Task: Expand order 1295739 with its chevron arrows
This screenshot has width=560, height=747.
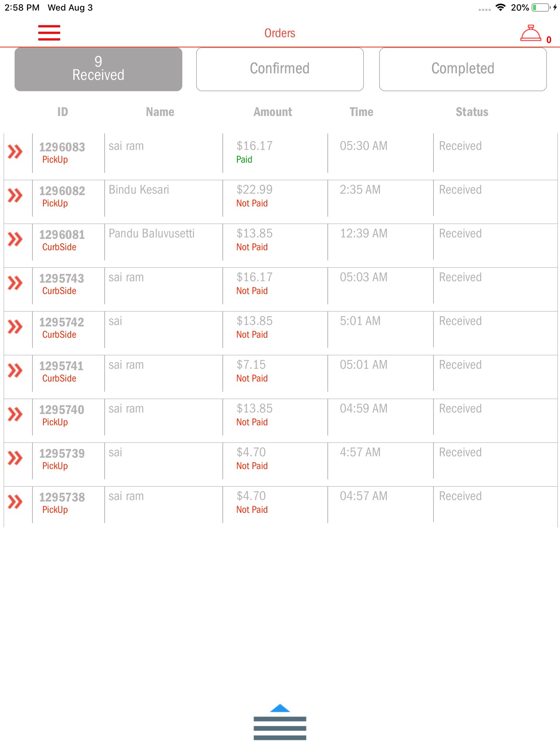Action: tap(15, 458)
